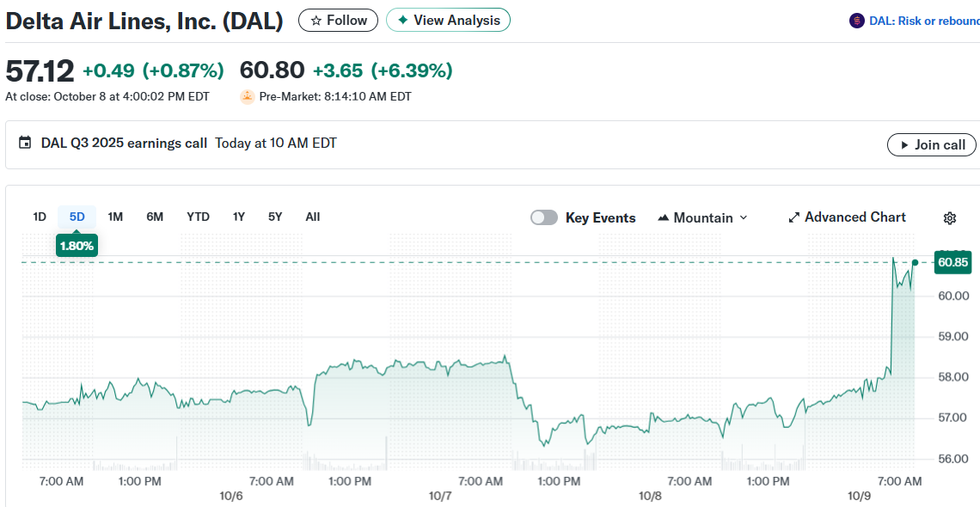Select the 1D time range tab
980x507 pixels.
click(40, 217)
